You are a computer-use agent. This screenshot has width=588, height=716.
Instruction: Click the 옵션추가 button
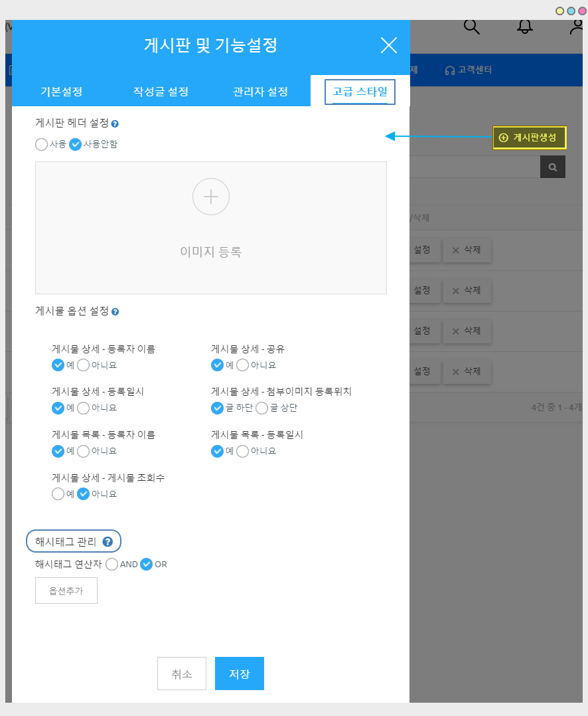66,590
